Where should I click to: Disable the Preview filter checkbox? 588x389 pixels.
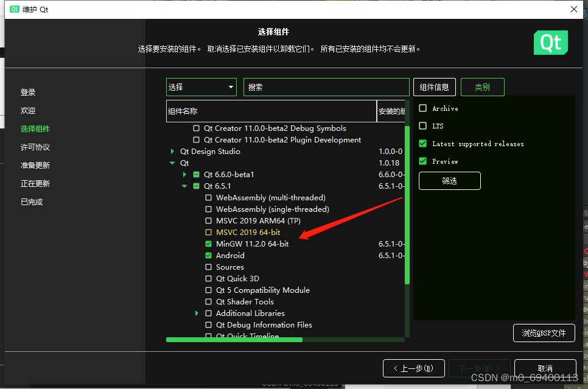tap(422, 161)
